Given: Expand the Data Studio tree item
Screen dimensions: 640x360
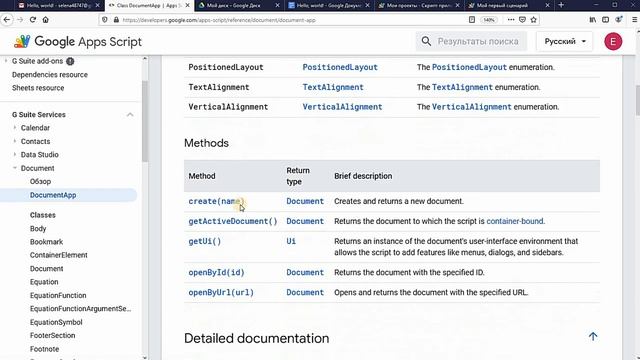Looking at the screenshot, I should coord(15,154).
